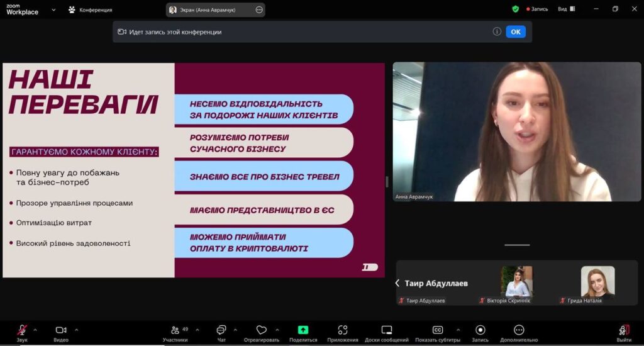The height and width of the screenshot is (346, 644).
Task: Open the Участники participants list
Action: point(175,330)
